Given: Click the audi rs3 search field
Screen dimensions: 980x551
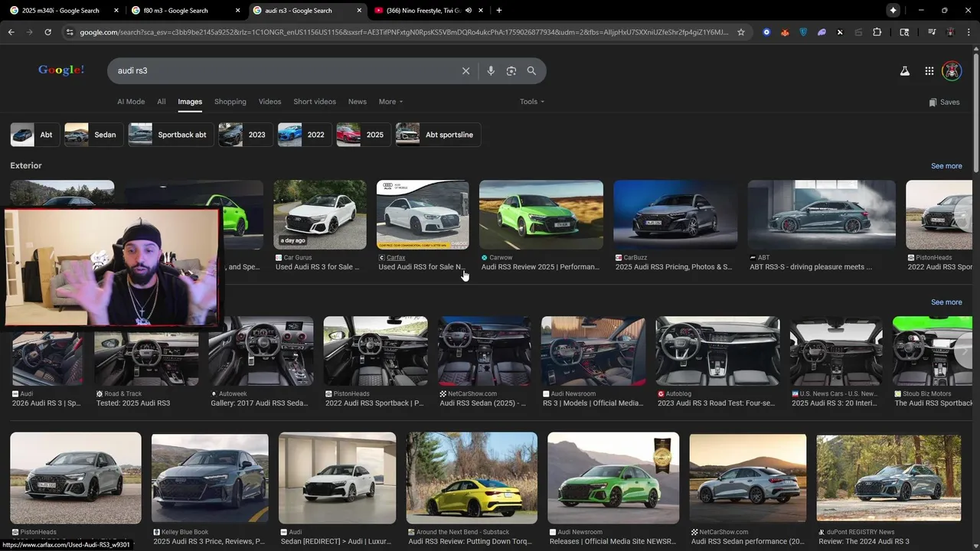Looking at the screenshot, I should (283, 70).
